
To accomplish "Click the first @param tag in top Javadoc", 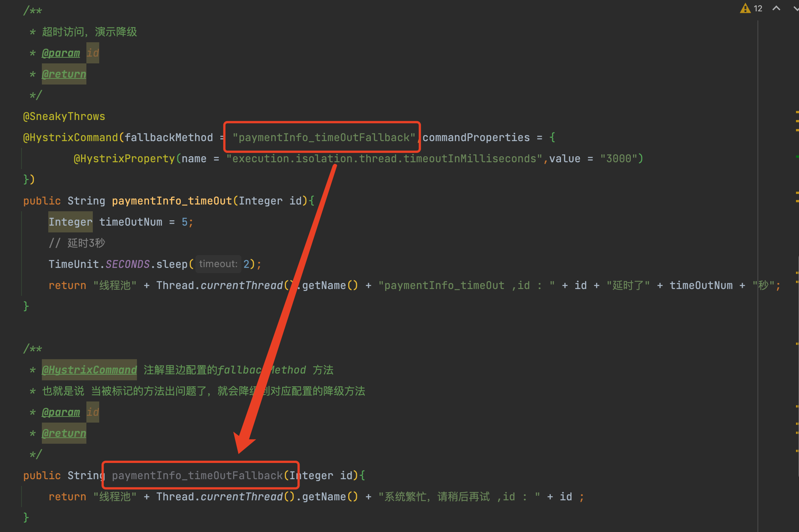I will pyautogui.click(x=61, y=53).
